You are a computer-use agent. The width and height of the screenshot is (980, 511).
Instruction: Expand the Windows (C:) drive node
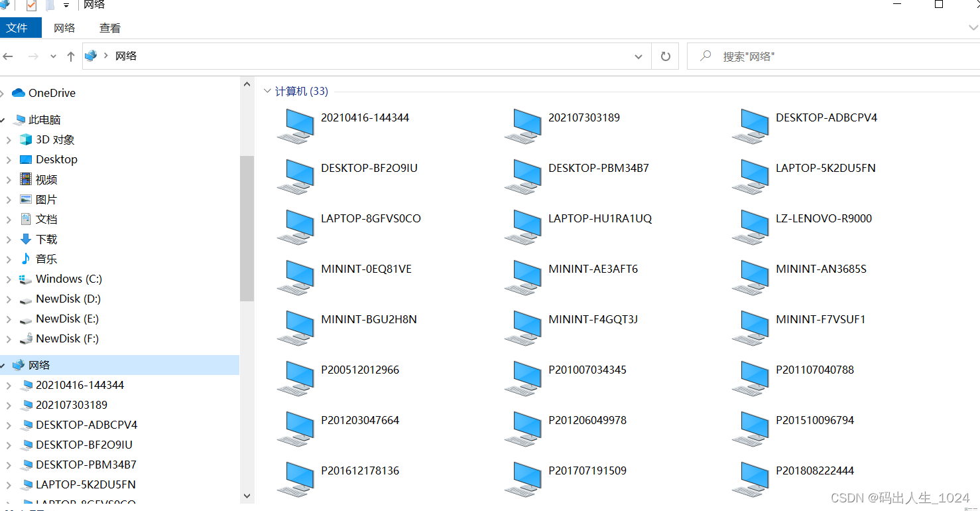(x=9, y=279)
